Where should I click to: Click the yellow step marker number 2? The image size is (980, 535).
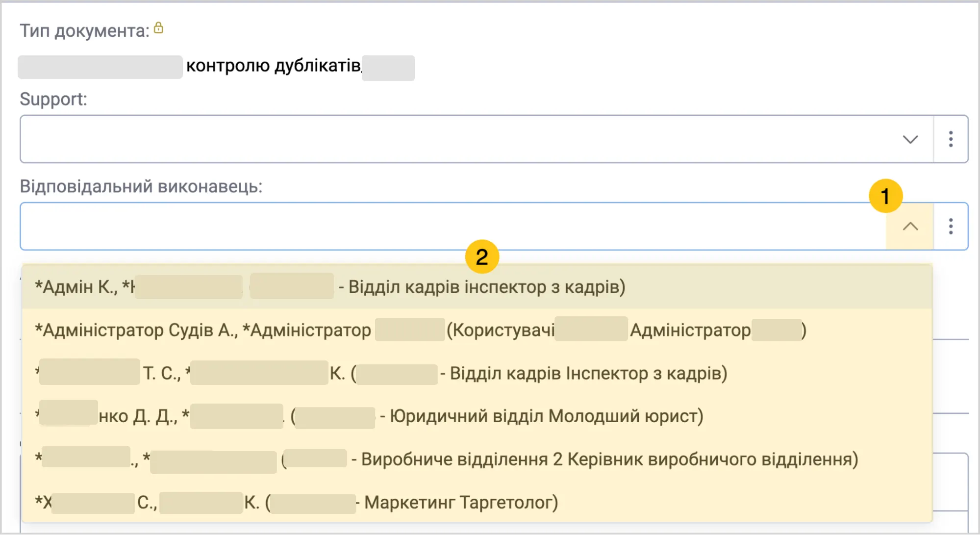pyautogui.click(x=482, y=256)
